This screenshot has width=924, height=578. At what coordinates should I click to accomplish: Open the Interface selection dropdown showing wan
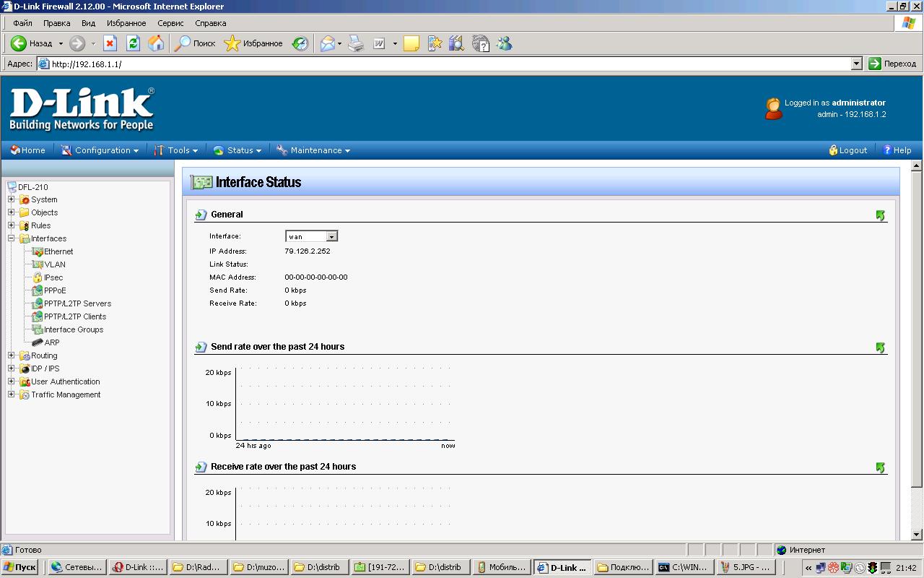click(x=311, y=236)
